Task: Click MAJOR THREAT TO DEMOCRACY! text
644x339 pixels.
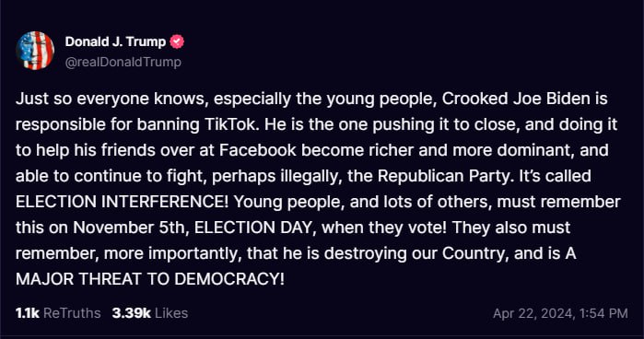Action: 150,279
